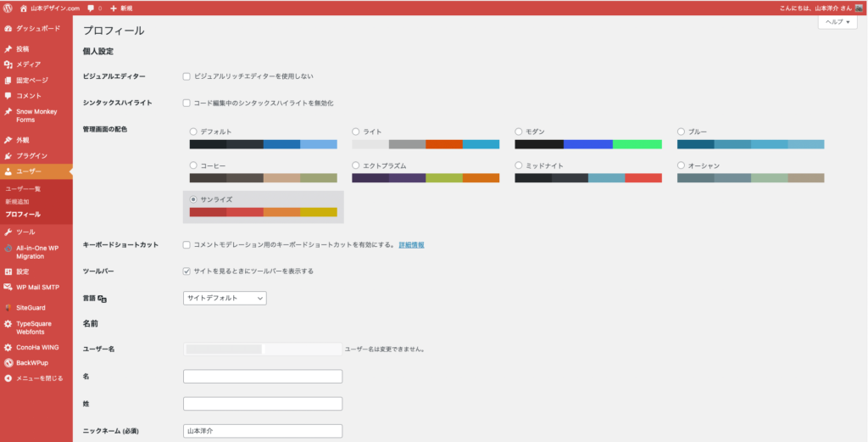Uncheck サイトを見るときにツールバーを表示する
The width and height of the screenshot is (868, 442).
pos(186,271)
